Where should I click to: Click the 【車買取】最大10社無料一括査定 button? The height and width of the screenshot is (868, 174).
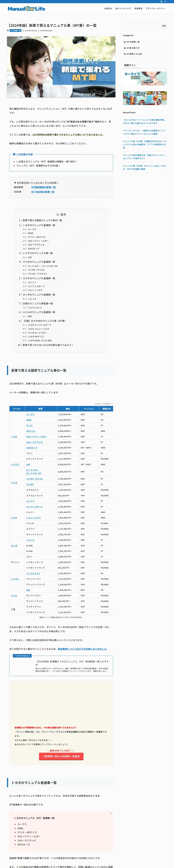coord(61,756)
